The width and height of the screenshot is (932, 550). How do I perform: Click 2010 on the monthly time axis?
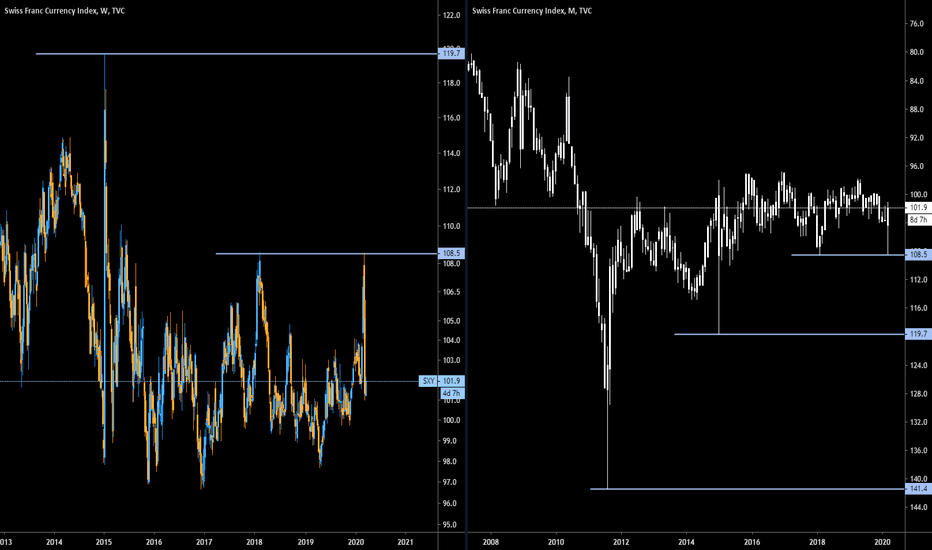click(x=556, y=542)
